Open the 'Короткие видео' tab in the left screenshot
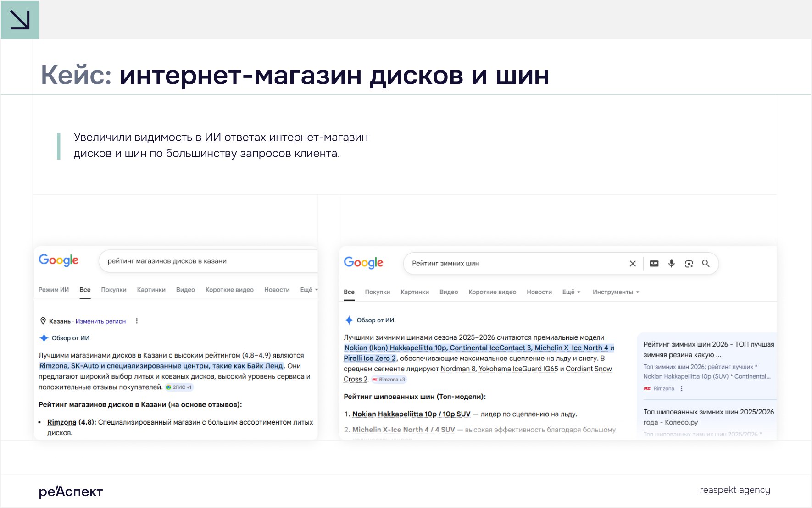The image size is (812, 508). click(229, 290)
